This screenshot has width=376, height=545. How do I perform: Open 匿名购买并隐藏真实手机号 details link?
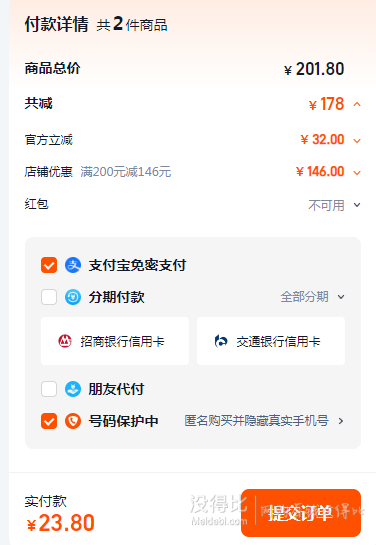264,421
